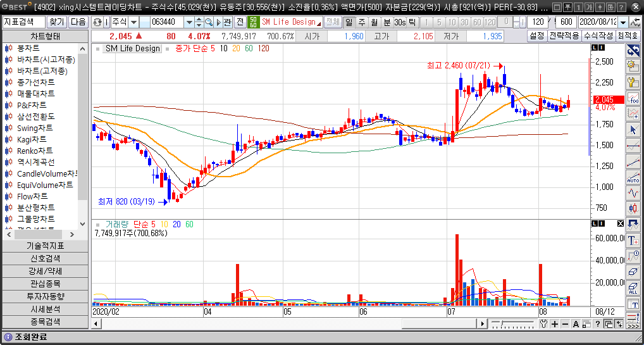Select daily 일 period toggle
644x345 pixels.
pos(349,22)
